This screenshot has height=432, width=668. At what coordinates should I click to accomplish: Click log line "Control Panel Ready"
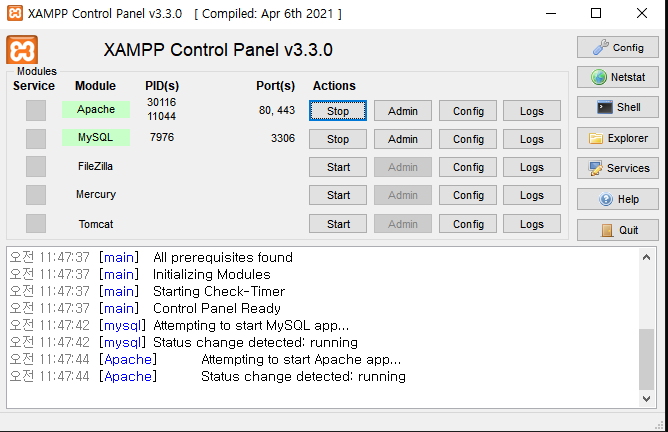tap(217, 308)
